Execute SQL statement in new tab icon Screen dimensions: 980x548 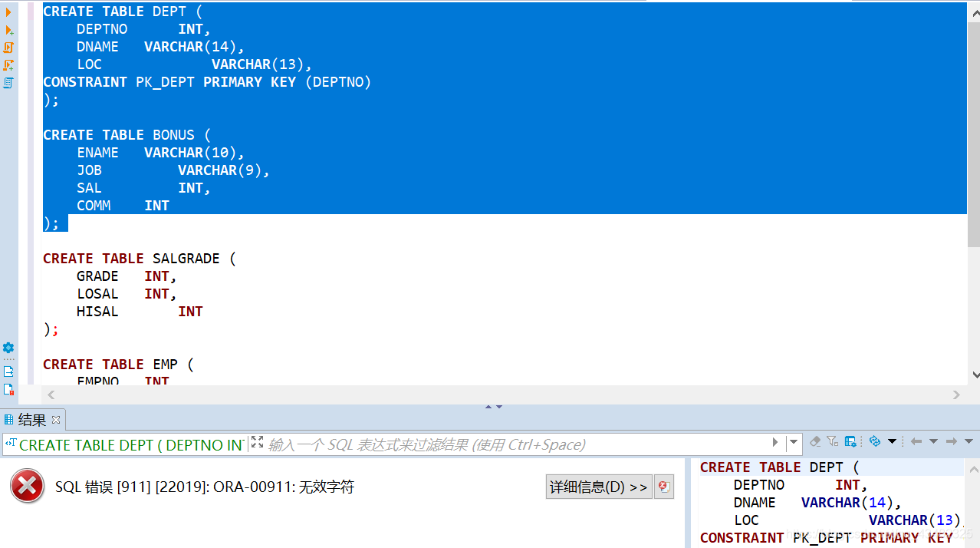[8, 30]
